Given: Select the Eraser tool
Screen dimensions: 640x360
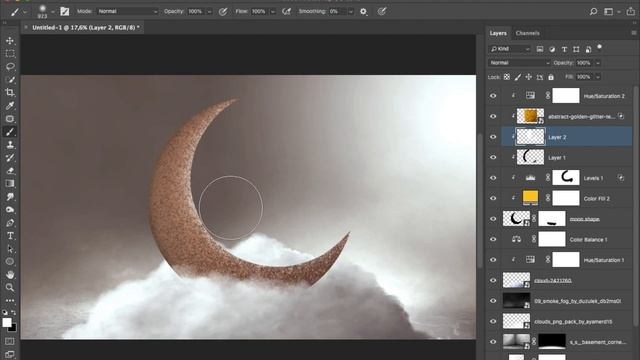Looking at the screenshot, I should click(x=10, y=171).
